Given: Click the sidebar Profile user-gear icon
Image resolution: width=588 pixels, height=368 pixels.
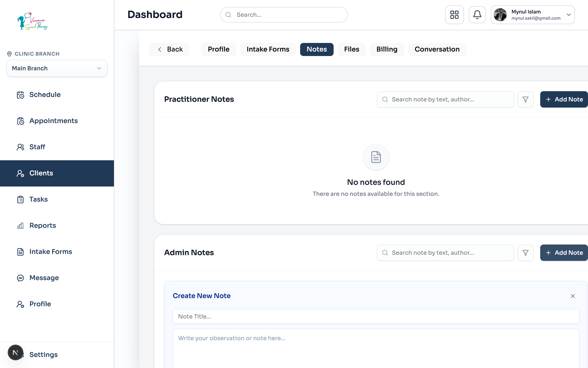Looking at the screenshot, I should (x=20, y=304).
